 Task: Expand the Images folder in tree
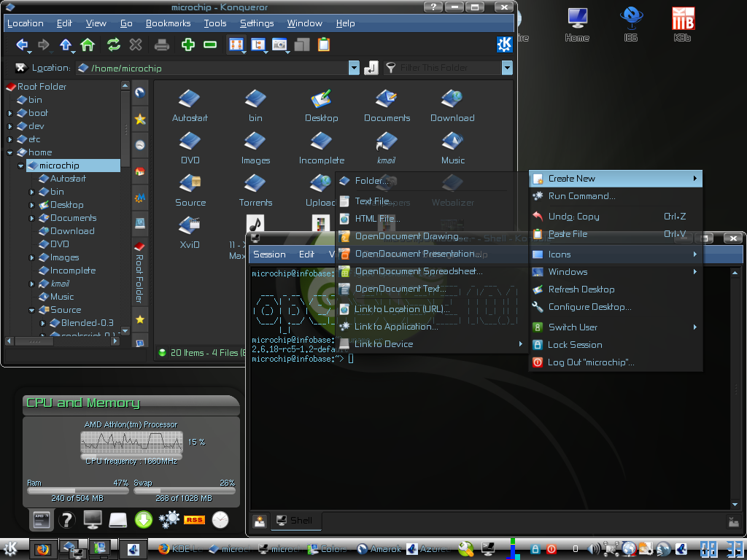click(32, 257)
